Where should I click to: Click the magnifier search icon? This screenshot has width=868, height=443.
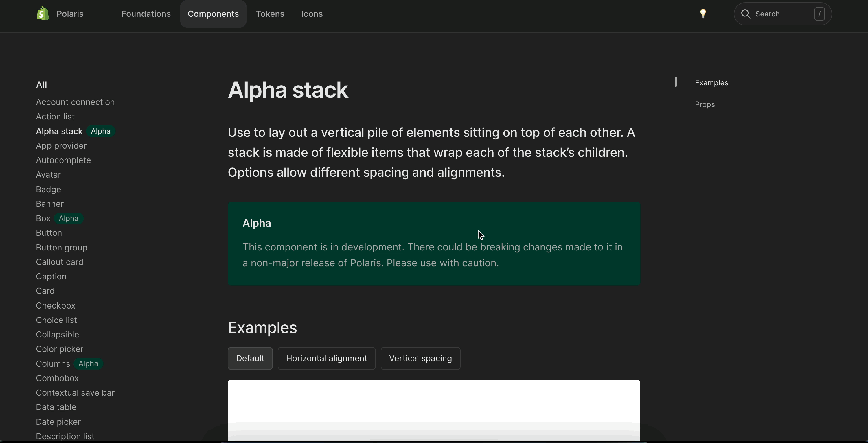click(746, 14)
